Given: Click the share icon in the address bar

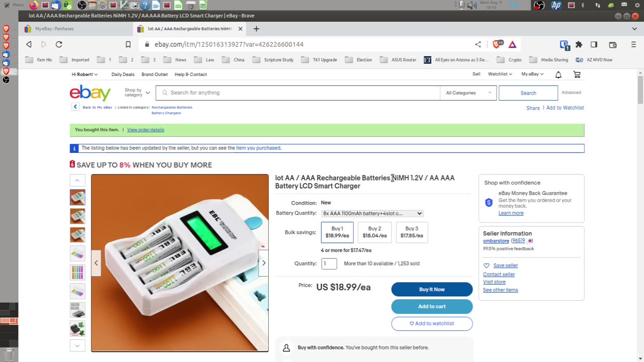Looking at the screenshot, I should 478,44.
